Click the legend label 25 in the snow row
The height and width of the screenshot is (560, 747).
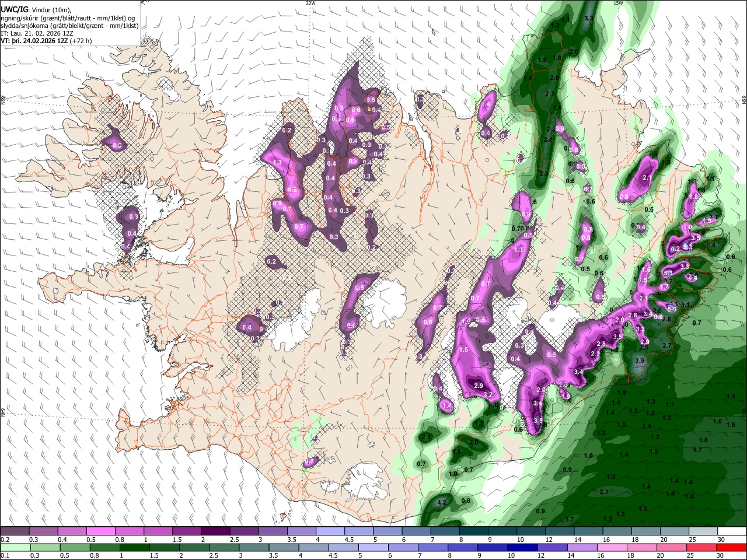point(692,540)
